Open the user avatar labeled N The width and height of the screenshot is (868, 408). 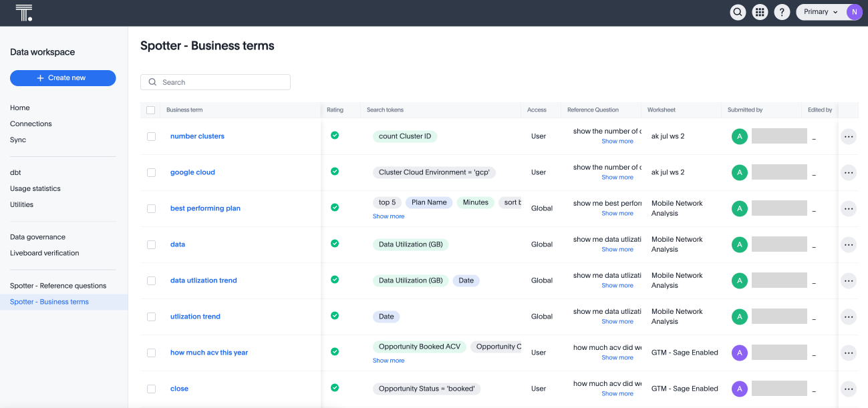[x=854, y=11]
